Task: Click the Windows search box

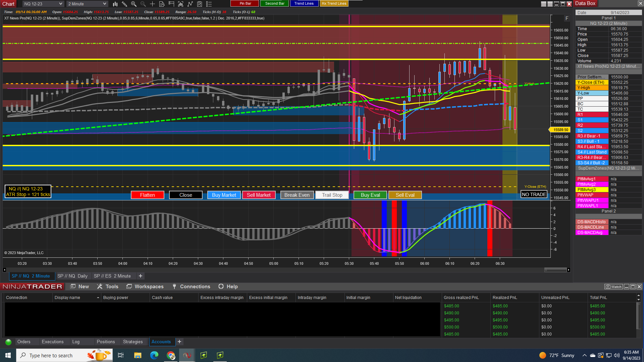Action: [64, 355]
